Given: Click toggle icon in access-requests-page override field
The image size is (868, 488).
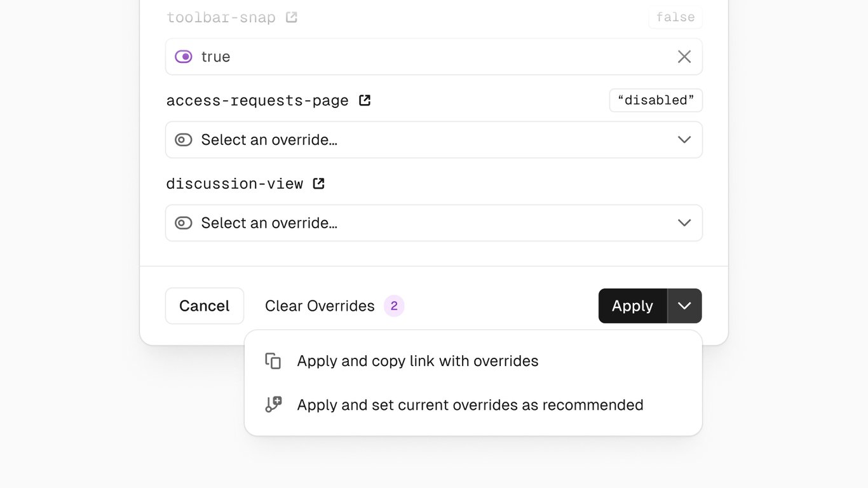Looking at the screenshot, I should [x=184, y=140].
